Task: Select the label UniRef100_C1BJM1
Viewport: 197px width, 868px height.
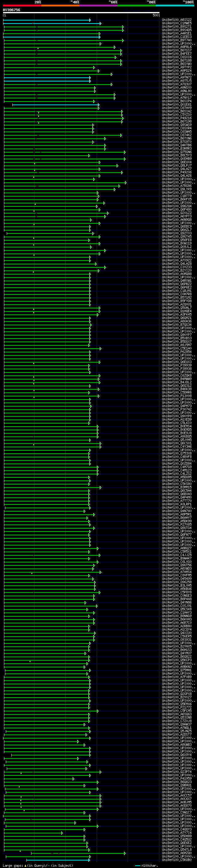Action: click(x=177, y=290)
